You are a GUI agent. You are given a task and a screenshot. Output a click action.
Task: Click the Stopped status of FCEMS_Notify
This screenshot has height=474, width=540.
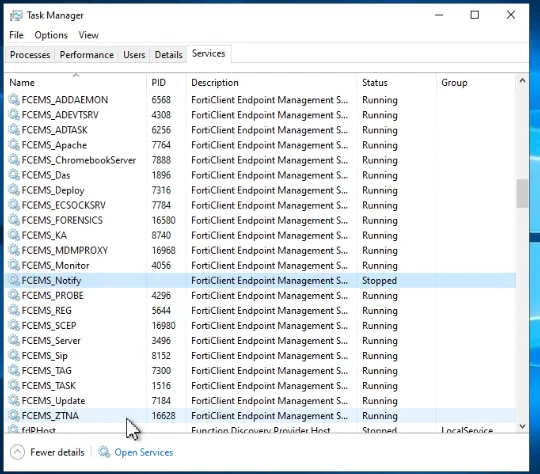(379, 281)
